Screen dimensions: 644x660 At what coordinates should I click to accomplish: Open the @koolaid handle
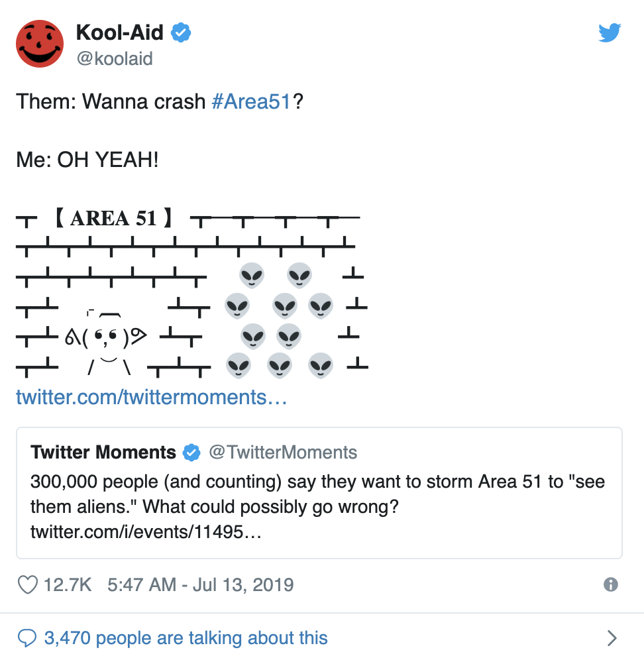115,58
